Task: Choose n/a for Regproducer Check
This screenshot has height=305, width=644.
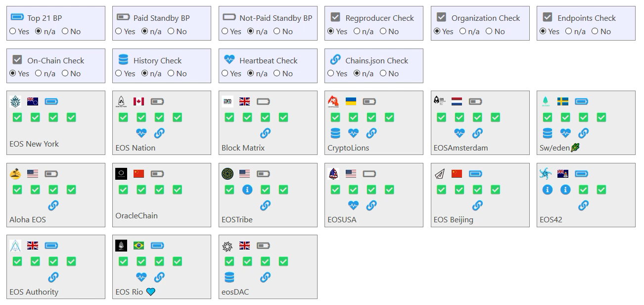Action: [357, 31]
